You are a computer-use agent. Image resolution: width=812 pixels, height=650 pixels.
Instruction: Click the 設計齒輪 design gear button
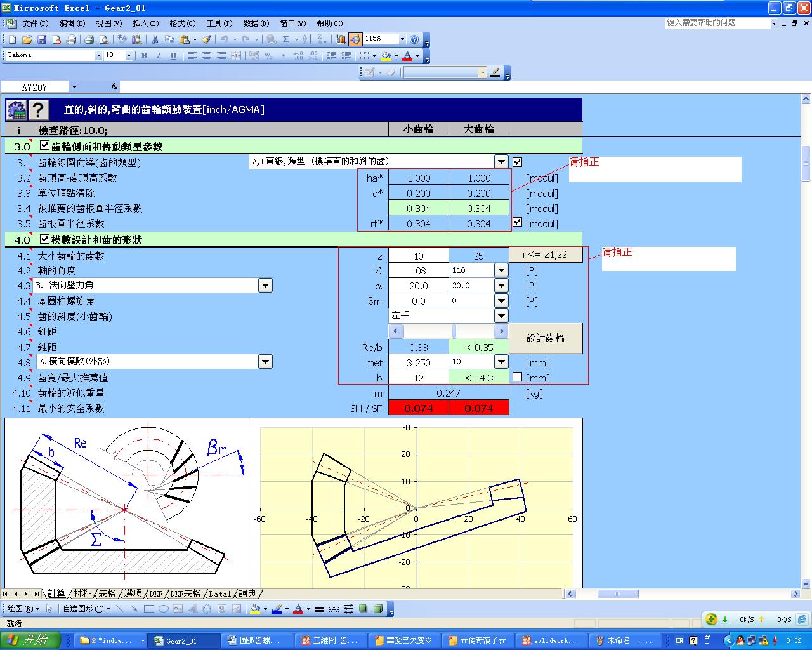(x=546, y=338)
